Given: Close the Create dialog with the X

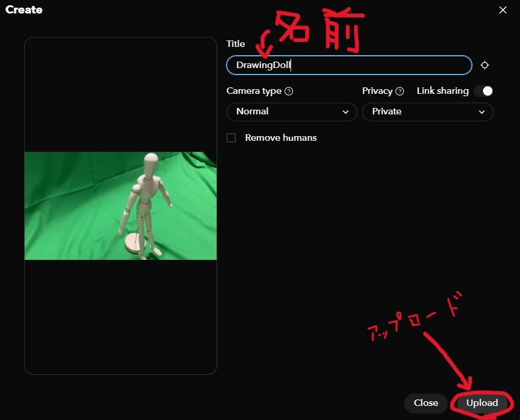Looking at the screenshot, I should [x=503, y=10].
